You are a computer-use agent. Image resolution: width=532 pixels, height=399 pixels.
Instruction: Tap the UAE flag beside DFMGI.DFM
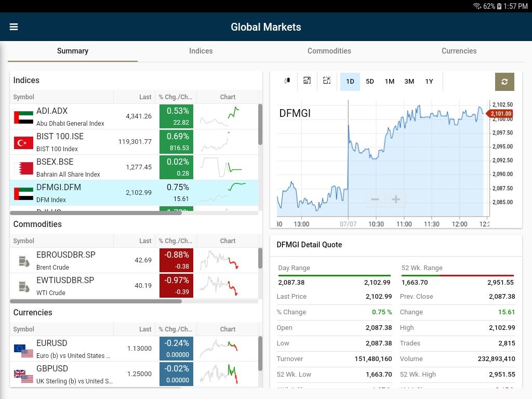coord(23,193)
